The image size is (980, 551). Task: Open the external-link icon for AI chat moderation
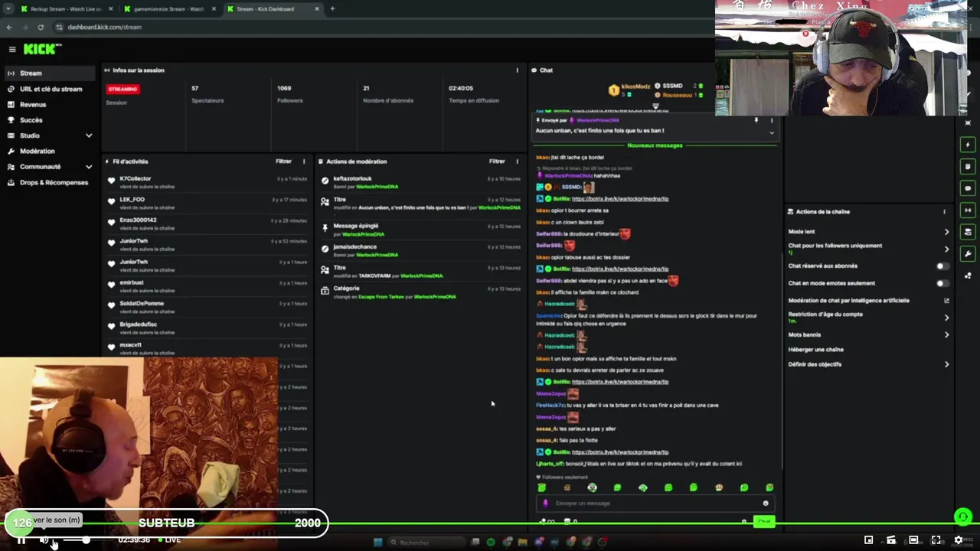pyautogui.click(x=946, y=301)
